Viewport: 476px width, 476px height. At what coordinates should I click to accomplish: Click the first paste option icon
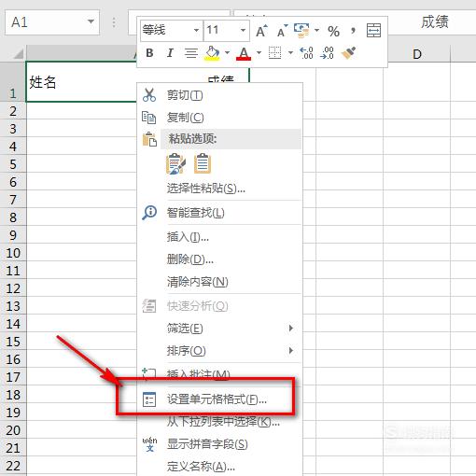(x=175, y=163)
